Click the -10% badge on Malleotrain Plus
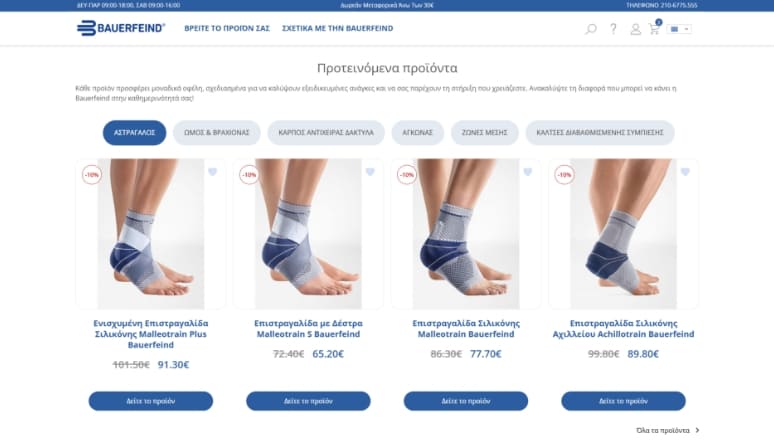Image resolution: width=774 pixels, height=446 pixels. (91, 175)
